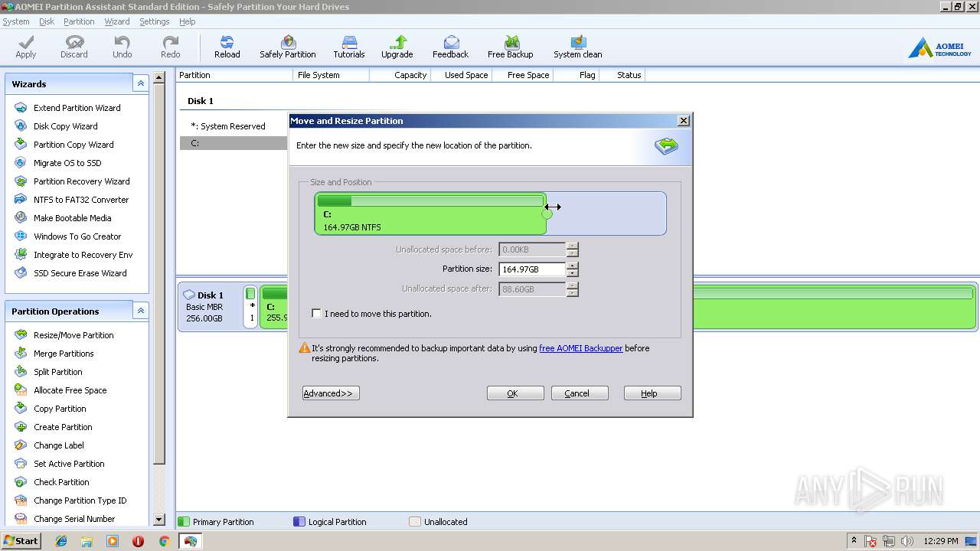Open Tutorials from the toolbar

(x=349, y=47)
